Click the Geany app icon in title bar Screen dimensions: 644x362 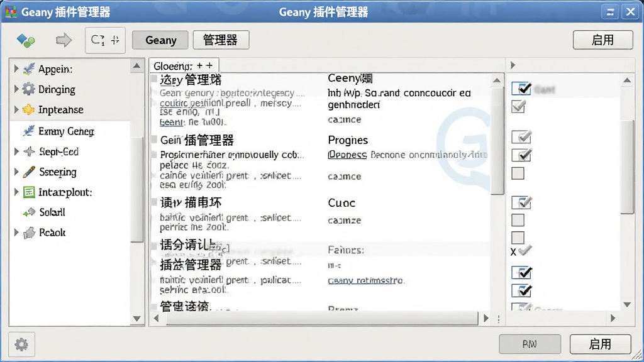pyautogui.click(x=11, y=11)
